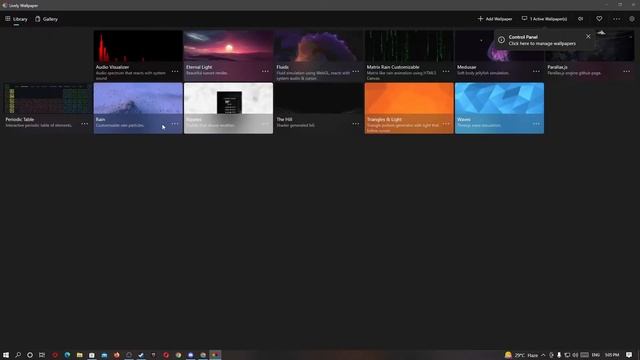Click the Control Panel tooltip text
The width and height of the screenshot is (640, 360).
pos(542,40)
